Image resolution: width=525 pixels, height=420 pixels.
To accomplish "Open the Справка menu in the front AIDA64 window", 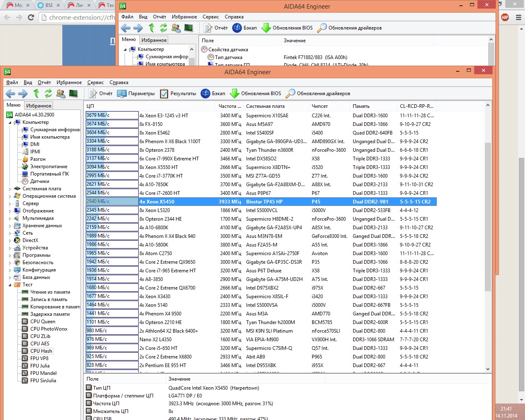I will (x=119, y=82).
